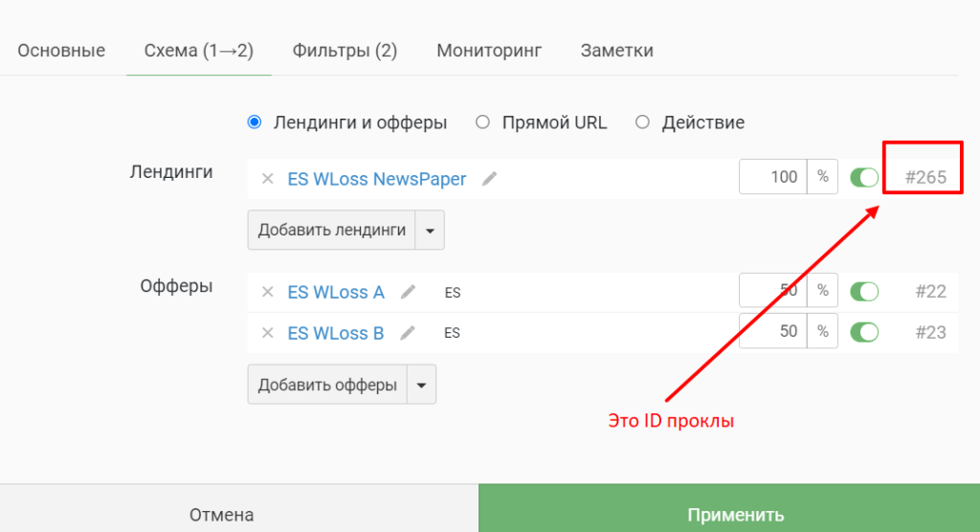This screenshot has height=532, width=980.
Task: Focus the ES WLoss A share field
Action: pos(773,291)
